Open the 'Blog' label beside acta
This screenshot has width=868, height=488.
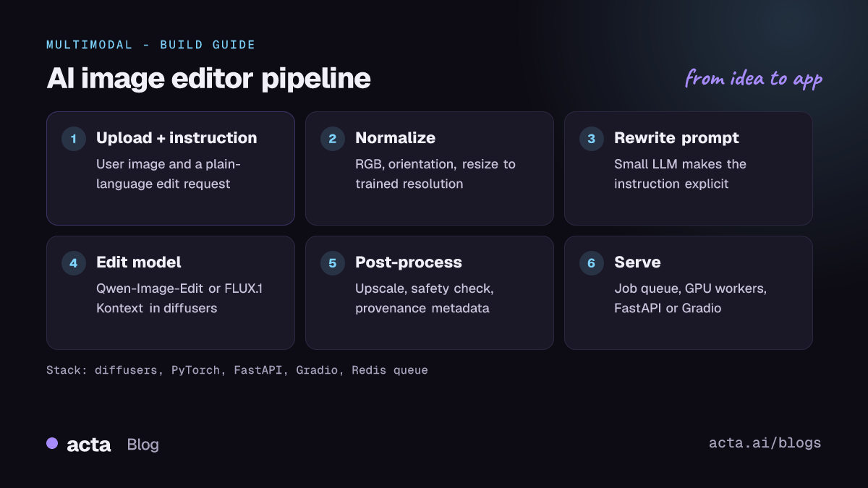(142, 445)
